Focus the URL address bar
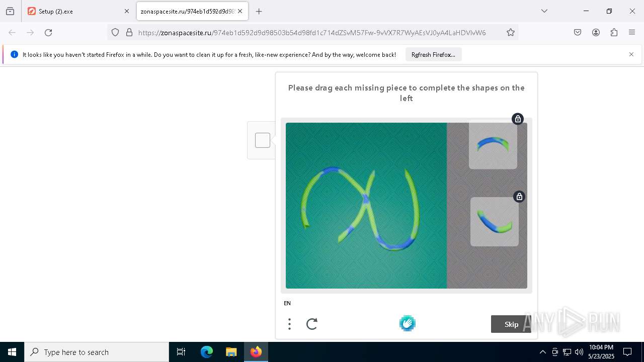This screenshot has height=362, width=644. click(x=312, y=33)
